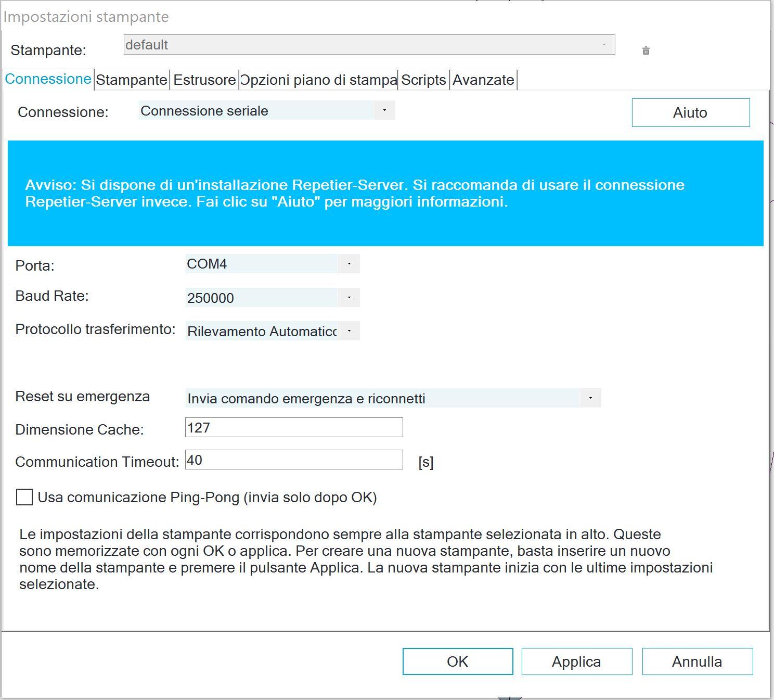The height and width of the screenshot is (700, 774).
Task: Go to Opzioni piano di stampa tab
Action: 318,80
